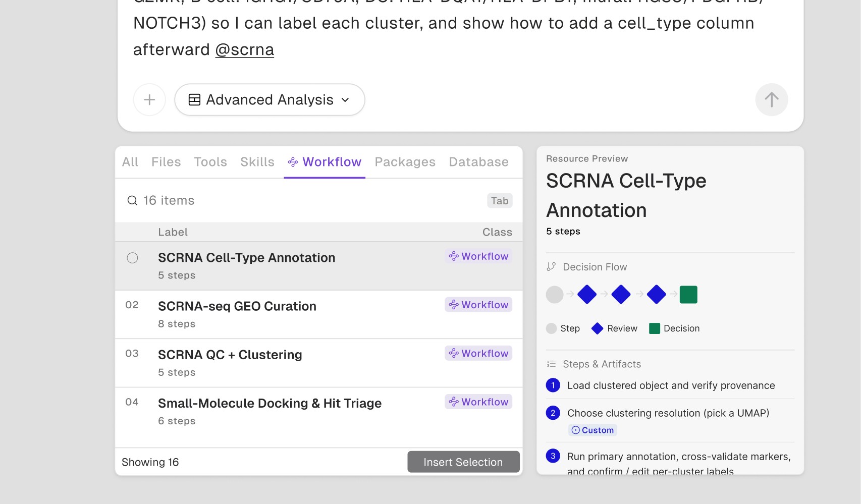This screenshot has width=861, height=504.
Task: Switch to the Files tab
Action: [166, 162]
